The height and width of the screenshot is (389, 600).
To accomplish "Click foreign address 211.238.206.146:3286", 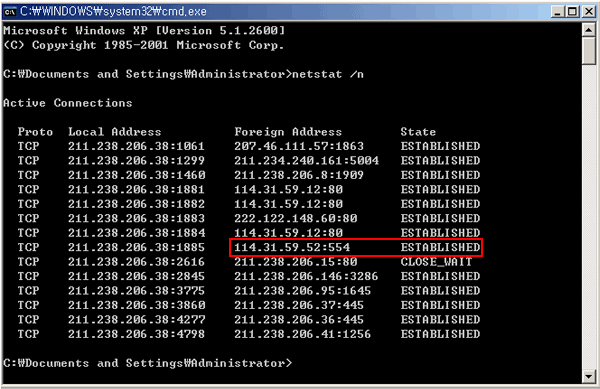I will 306,276.
